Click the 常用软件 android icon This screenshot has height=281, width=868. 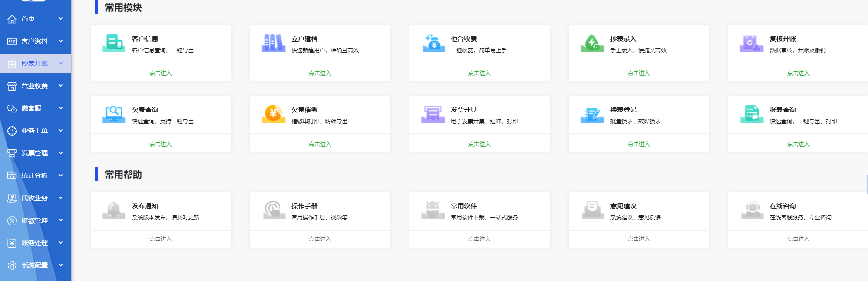tap(433, 210)
